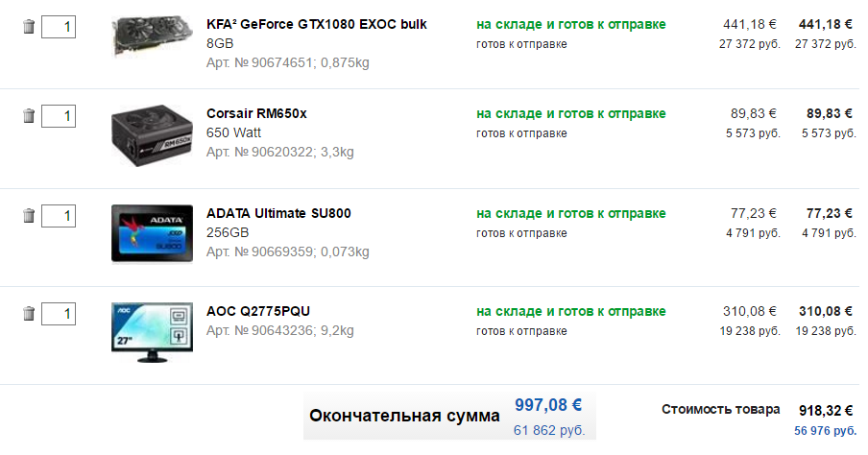Click the final sum 997,08 € amount
This screenshot has width=868, height=455.
tap(549, 405)
